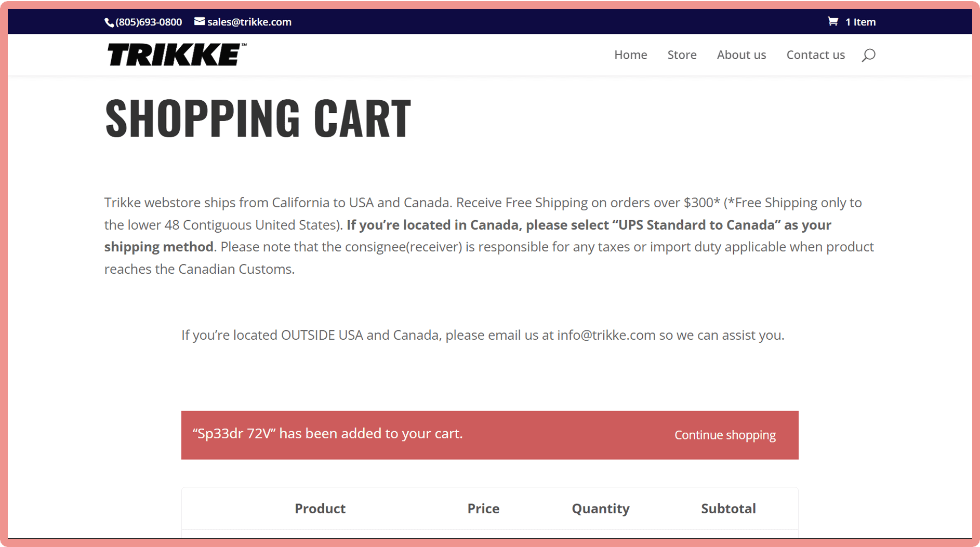Click the envelope email icon
The image size is (980, 547).
[x=199, y=22]
